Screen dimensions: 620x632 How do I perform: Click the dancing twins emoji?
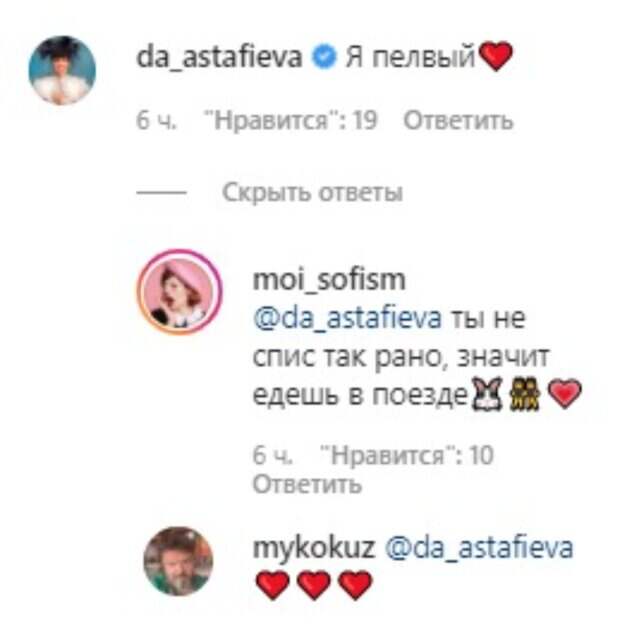[x=524, y=394]
